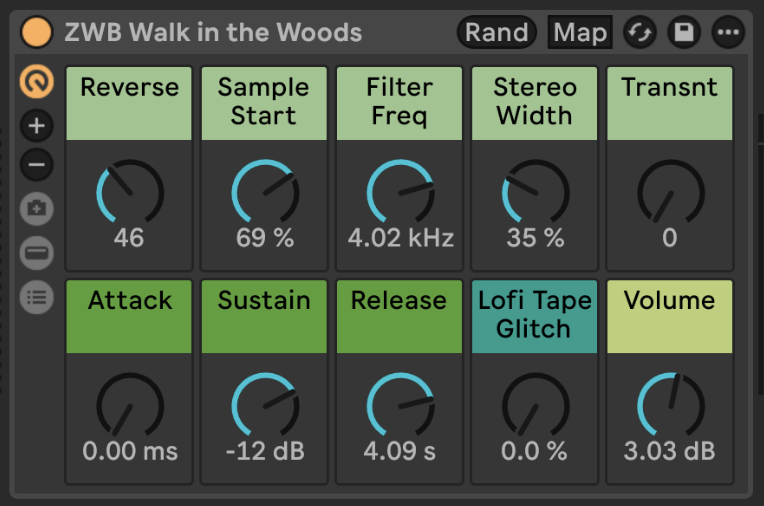Click the Rand randomize macros button
The width and height of the screenshot is (764, 506).
[x=496, y=32]
